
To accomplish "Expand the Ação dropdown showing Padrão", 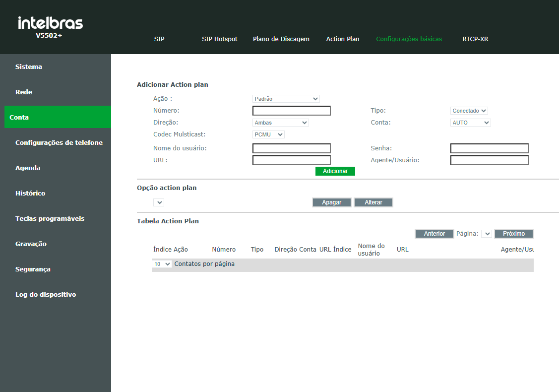I will point(286,99).
